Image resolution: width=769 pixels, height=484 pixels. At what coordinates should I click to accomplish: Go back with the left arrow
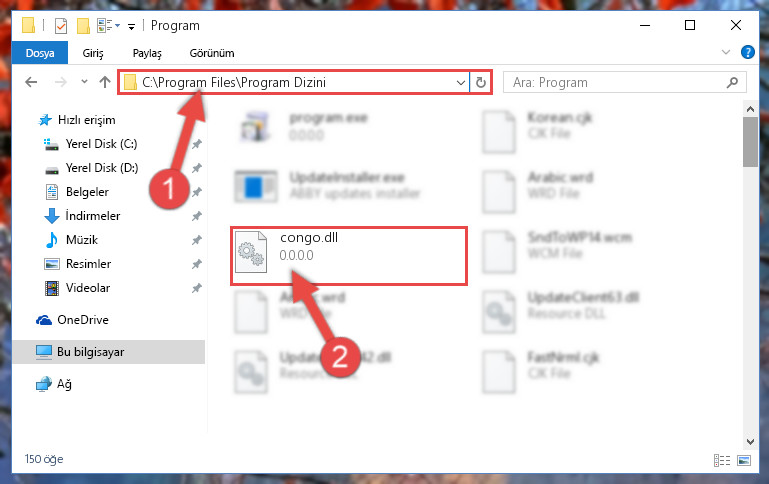31,82
